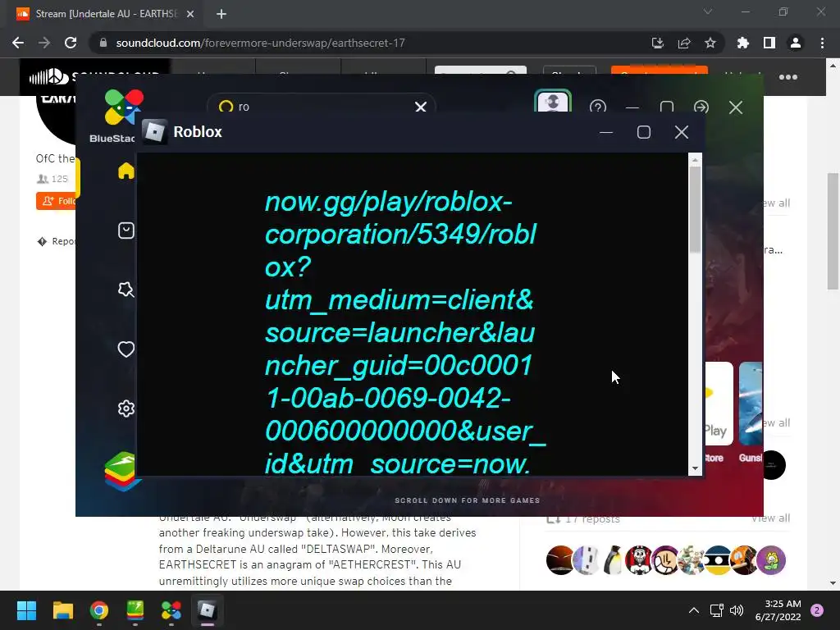This screenshot has width=840, height=630.
Task: Click the Roblox window vertical scrollbar thumb
Action: 695,209
